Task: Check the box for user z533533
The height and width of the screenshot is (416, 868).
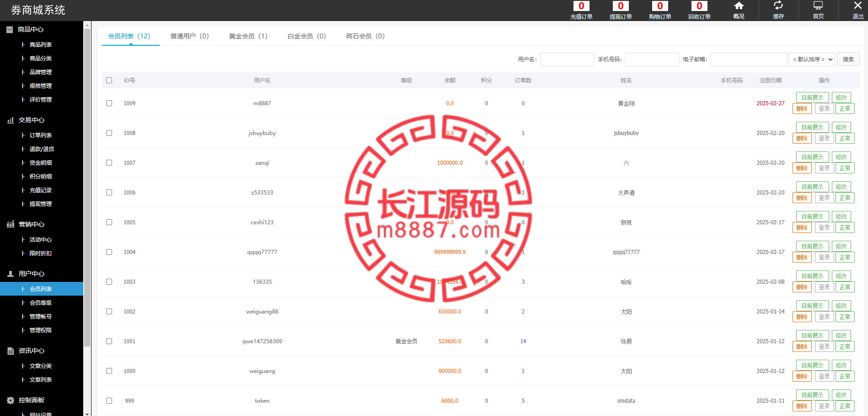Action: (x=109, y=192)
